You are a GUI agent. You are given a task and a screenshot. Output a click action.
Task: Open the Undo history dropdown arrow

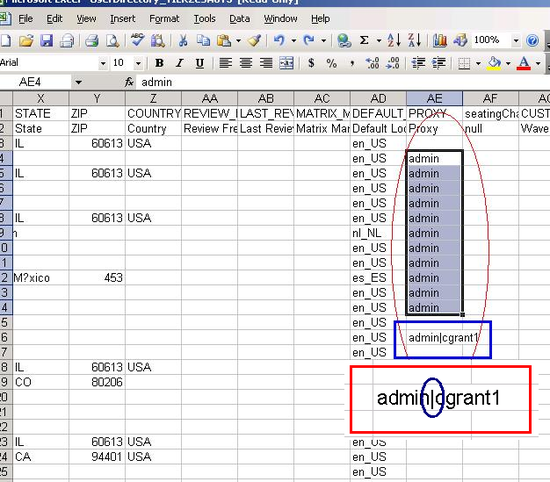click(x=294, y=41)
